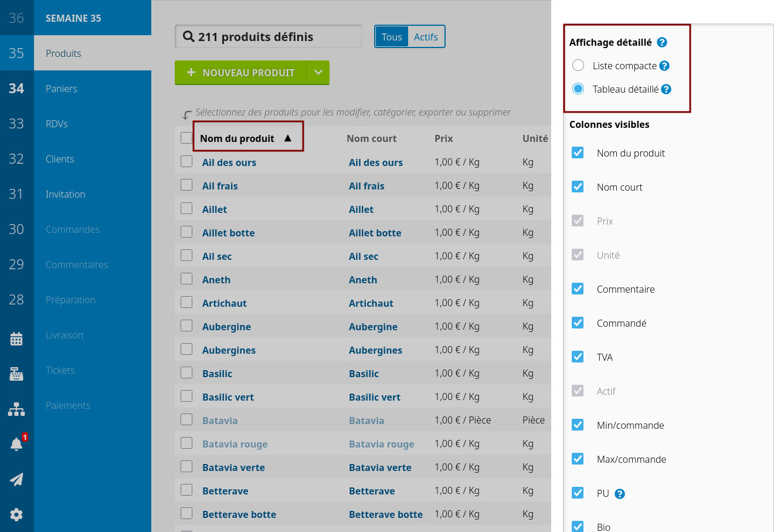
Task: Go to Clients menu item
Action: tap(60, 159)
